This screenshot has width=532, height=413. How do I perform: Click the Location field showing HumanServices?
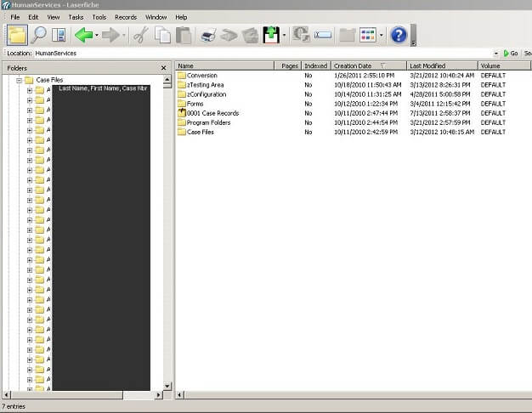[x=263, y=54]
